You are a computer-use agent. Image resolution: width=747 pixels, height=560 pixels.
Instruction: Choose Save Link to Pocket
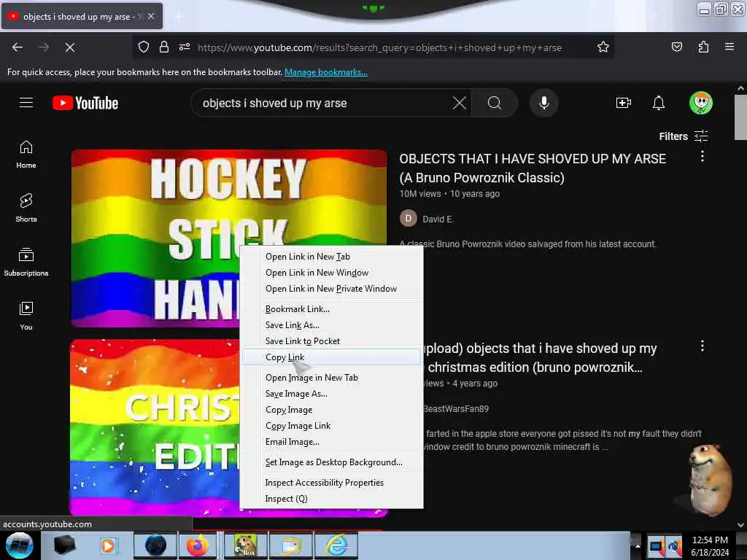click(332, 341)
